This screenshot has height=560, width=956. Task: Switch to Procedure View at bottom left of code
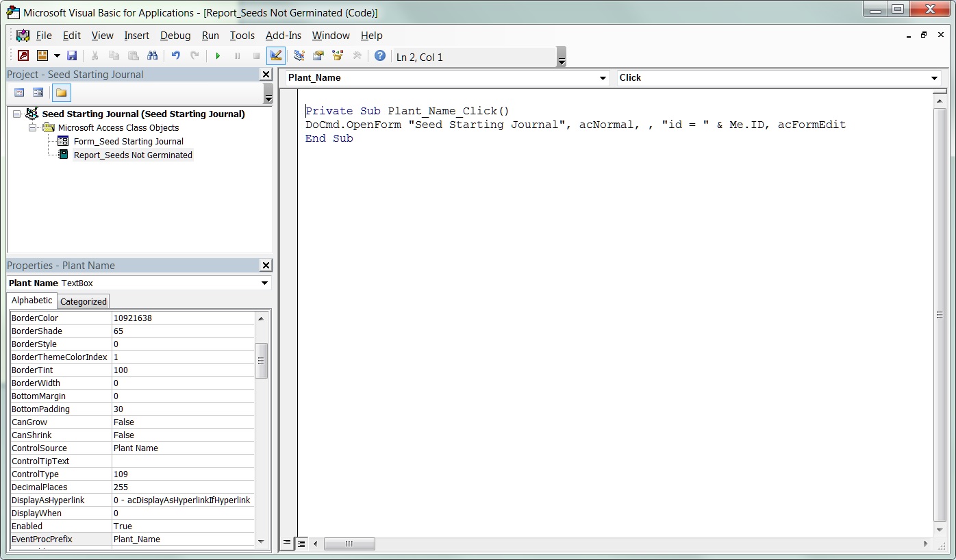click(288, 544)
